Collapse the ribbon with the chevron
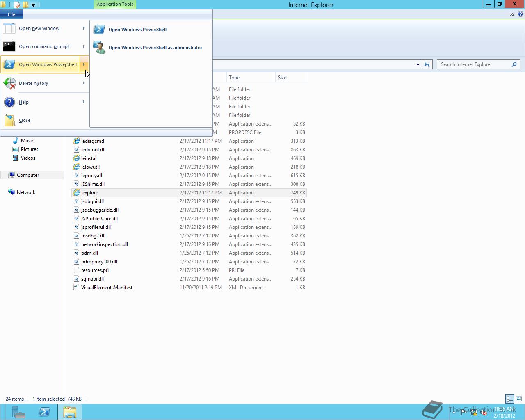This screenshot has height=420, width=525. tap(511, 14)
